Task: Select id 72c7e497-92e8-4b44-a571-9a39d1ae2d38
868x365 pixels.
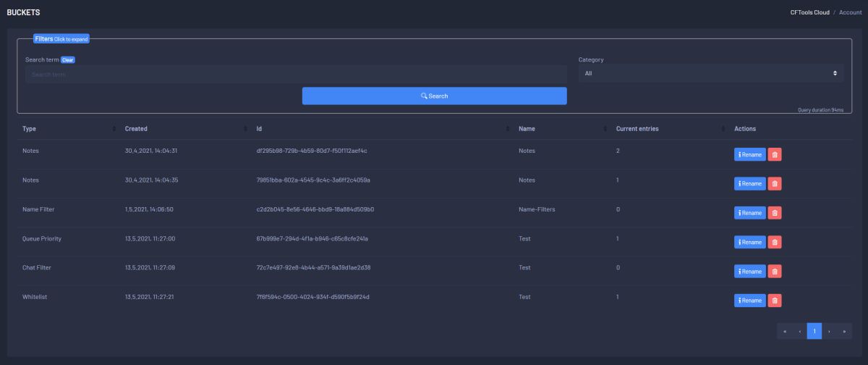Action: [x=313, y=267]
